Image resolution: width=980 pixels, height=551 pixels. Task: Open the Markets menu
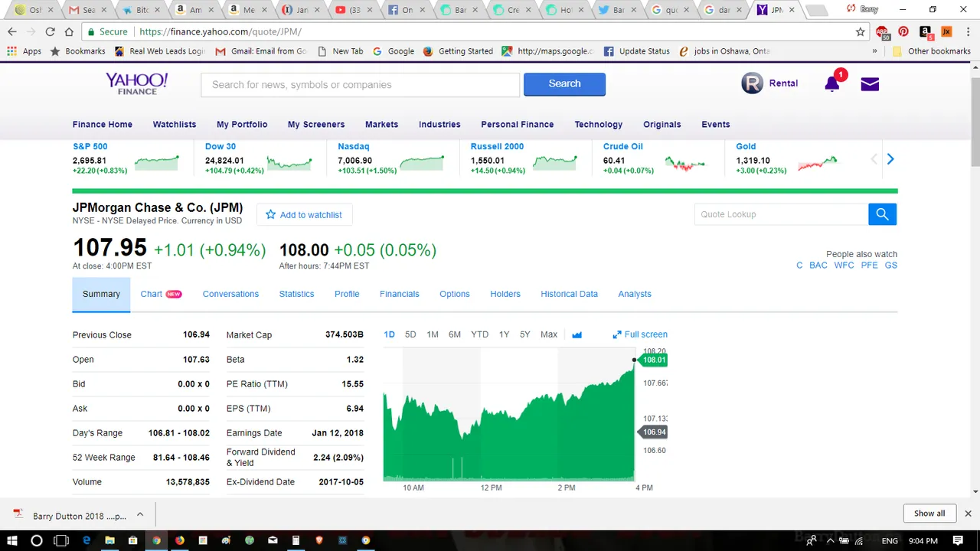(381, 124)
